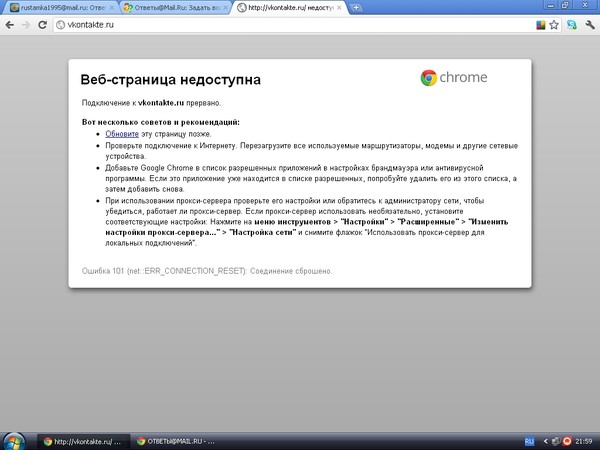Restore down the Chrome window
Screen dimensions: 600x450
click(x=565, y=5)
